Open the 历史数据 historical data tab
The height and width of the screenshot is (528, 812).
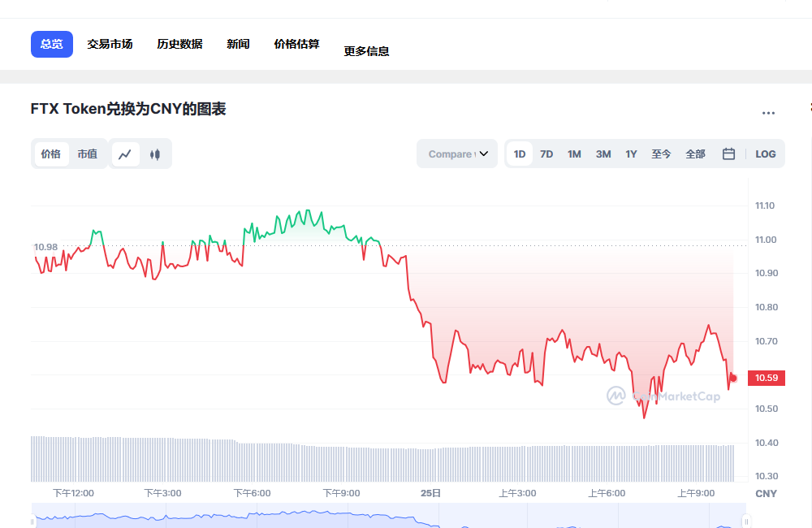coord(179,44)
